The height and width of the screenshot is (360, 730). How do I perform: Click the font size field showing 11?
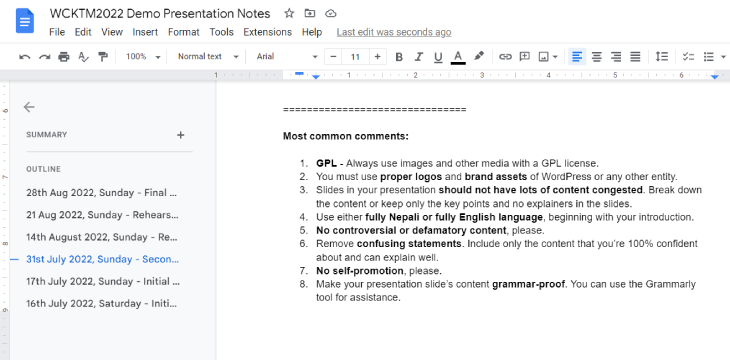point(355,57)
